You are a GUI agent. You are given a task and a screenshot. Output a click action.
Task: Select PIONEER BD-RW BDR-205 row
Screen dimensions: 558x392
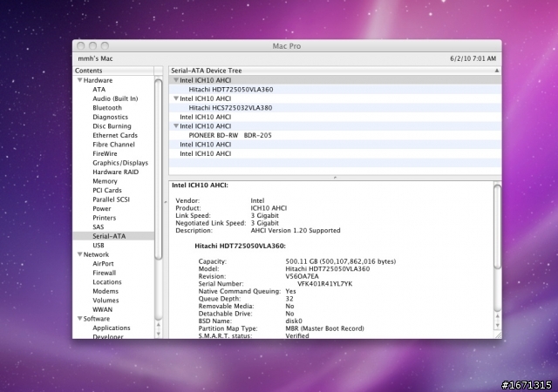coord(335,135)
